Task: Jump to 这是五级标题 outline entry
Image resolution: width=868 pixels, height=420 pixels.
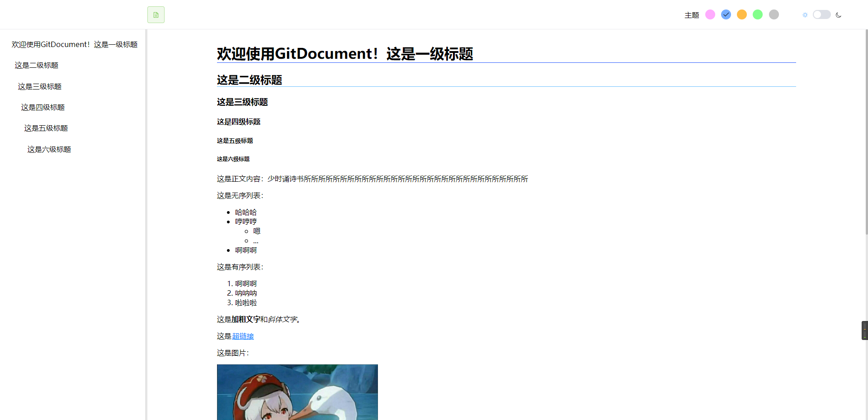Action: point(46,128)
